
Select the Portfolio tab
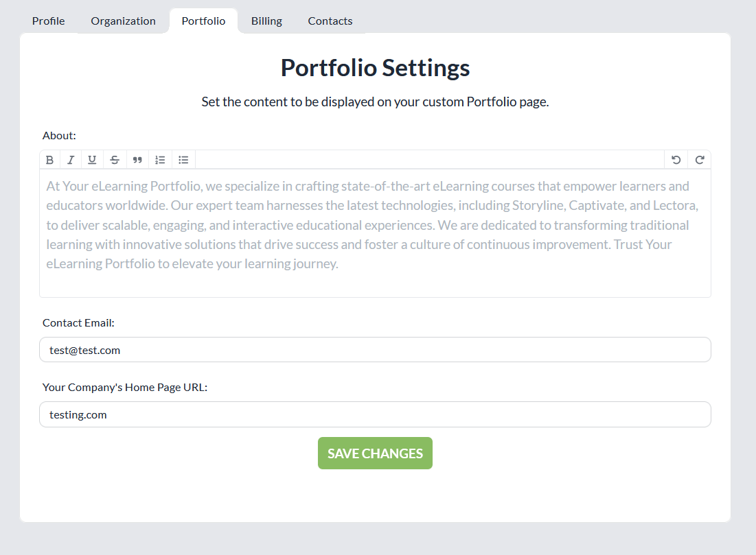point(203,21)
